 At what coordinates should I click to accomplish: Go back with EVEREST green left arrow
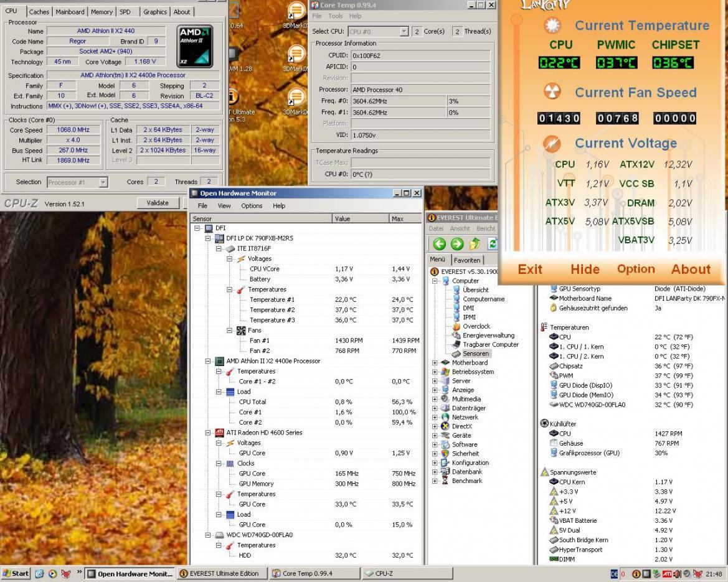click(439, 243)
